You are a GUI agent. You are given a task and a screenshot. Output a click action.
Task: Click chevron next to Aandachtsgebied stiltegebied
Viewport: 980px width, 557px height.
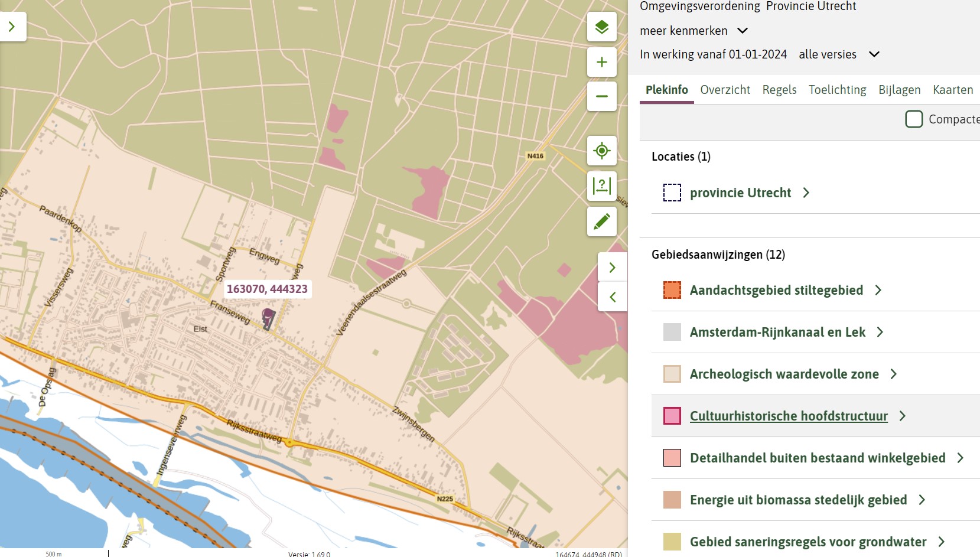pyautogui.click(x=878, y=290)
